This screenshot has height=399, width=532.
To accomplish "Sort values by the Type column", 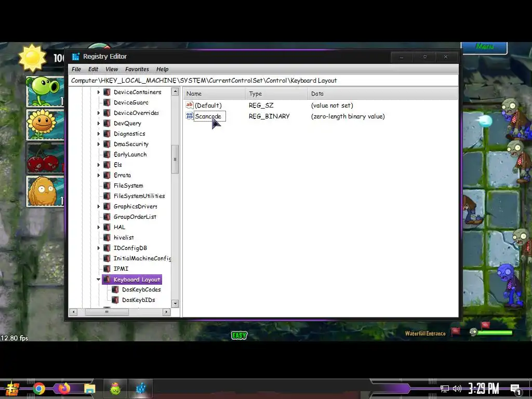I will 276,94.
